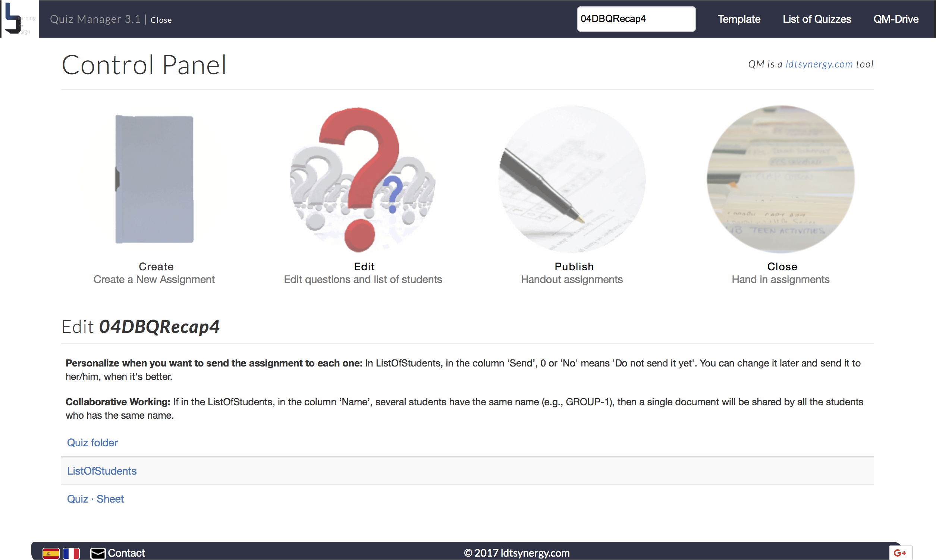This screenshot has width=936, height=560.
Task: Switch language via French flag
Action: 71,553
